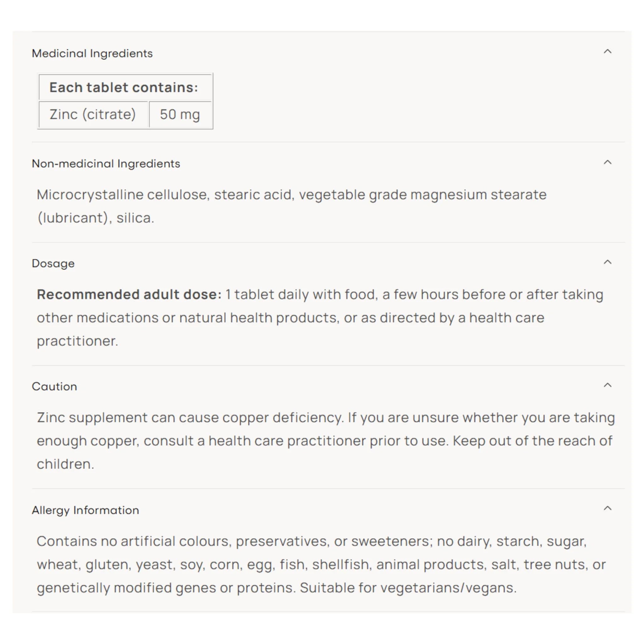Click the Zinc (citrate) table cell
The width and height of the screenshot is (644, 644).
click(x=93, y=114)
